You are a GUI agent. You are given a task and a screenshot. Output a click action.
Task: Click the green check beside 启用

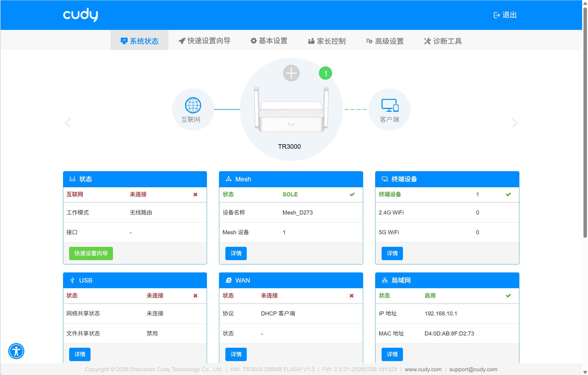[x=508, y=296]
